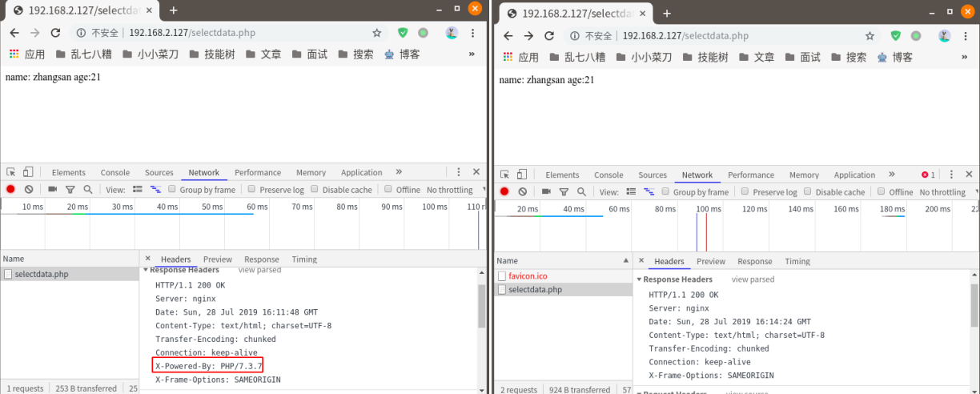Viewport: 980px width, 394px height.
Task: Open Elements tab in left DevTools
Action: coord(69,172)
